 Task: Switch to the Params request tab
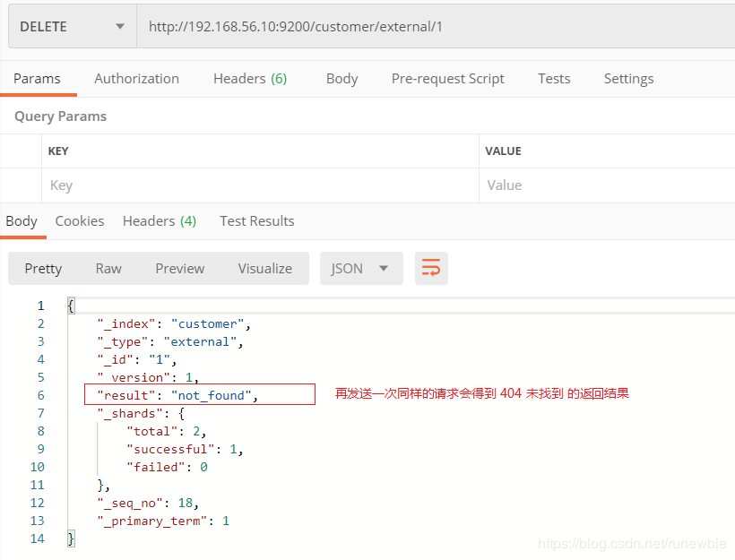[37, 79]
